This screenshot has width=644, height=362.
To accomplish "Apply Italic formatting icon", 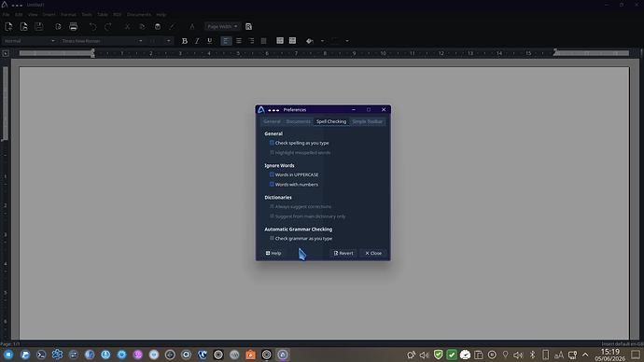I will (x=197, y=41).
